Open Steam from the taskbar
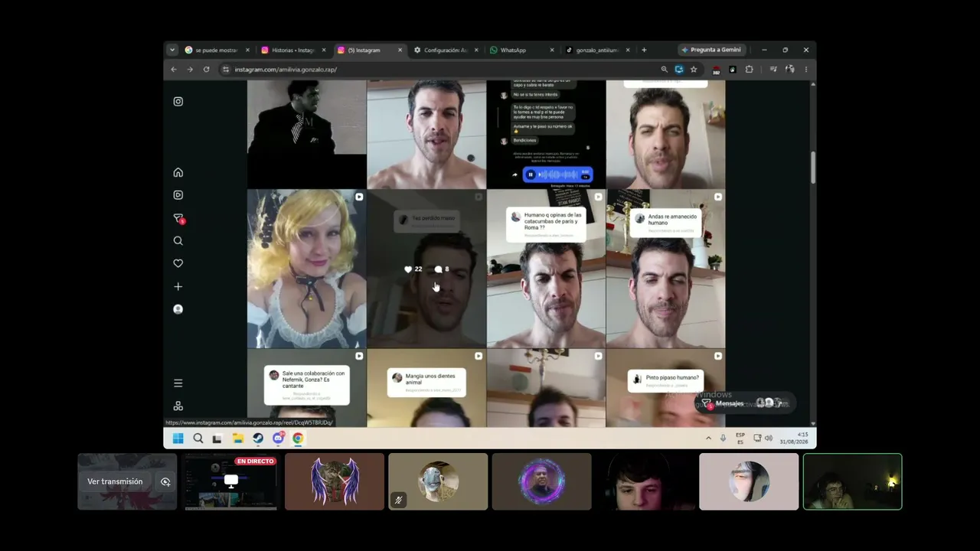The height and width of the screenshot is (551, 980). click(x=258, y=439)
